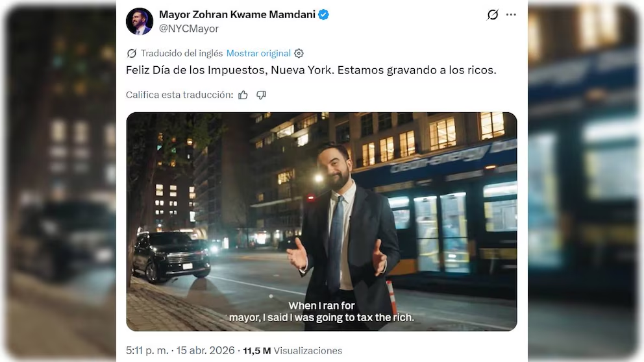
Task: Click the black SUV in the video
Action: [x=171, y=256]
